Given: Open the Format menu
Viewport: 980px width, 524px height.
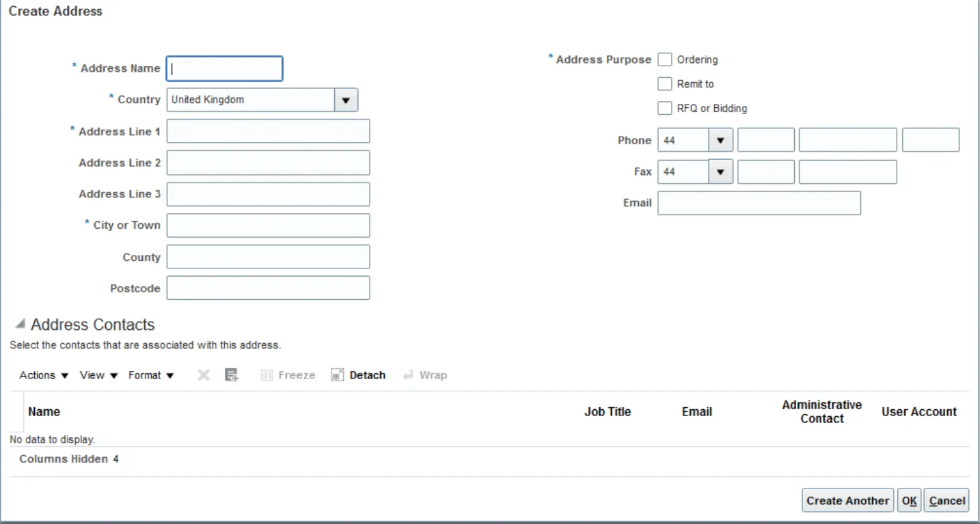Looking at the screenshot, I should coord(151,375).
